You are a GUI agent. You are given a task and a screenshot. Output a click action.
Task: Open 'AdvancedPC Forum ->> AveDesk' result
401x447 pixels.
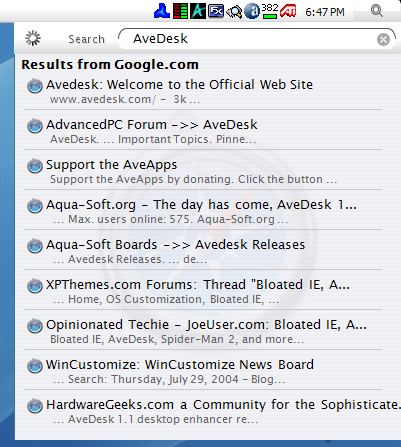pos(152,125)
